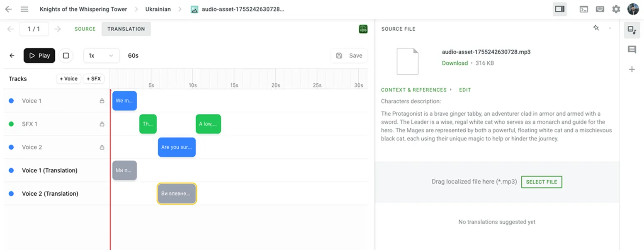
Task: Open the keyboard shortcuts icon
Action: click(x=600, y=9)
